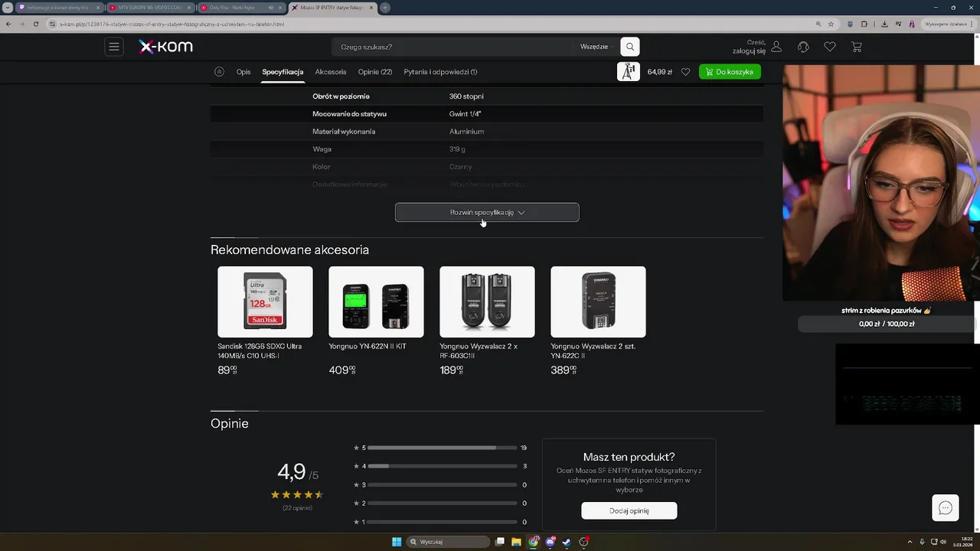Click the tripod product thumbnail in sticky bar

coord(629,72)
